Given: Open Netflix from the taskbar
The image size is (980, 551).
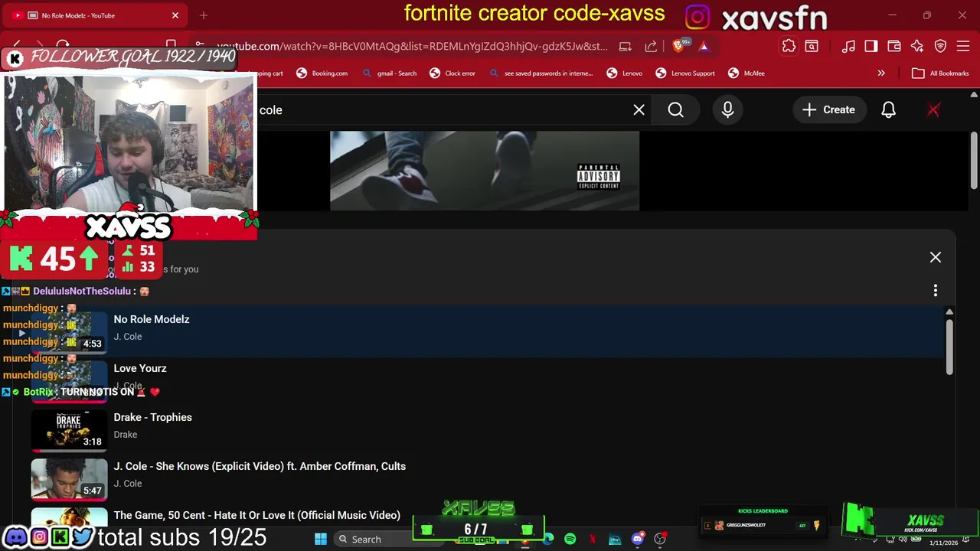Looking at the screenshot, I should point(593,539).
